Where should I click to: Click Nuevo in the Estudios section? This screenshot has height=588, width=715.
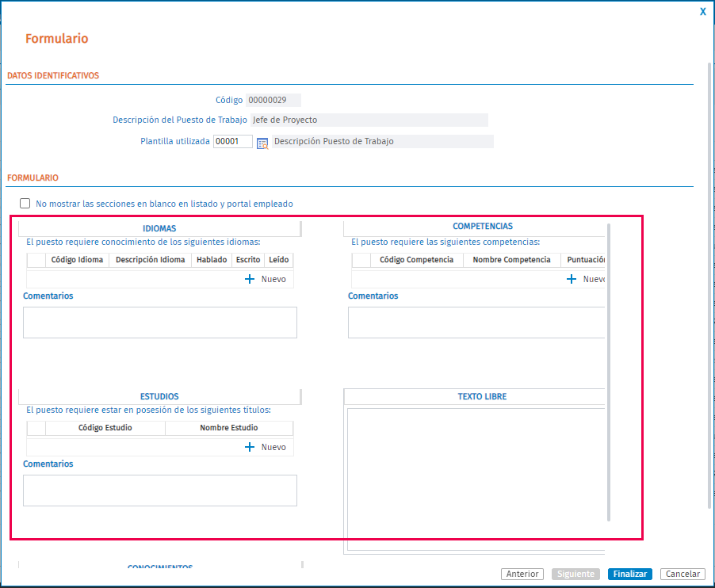tap(273, 447)
